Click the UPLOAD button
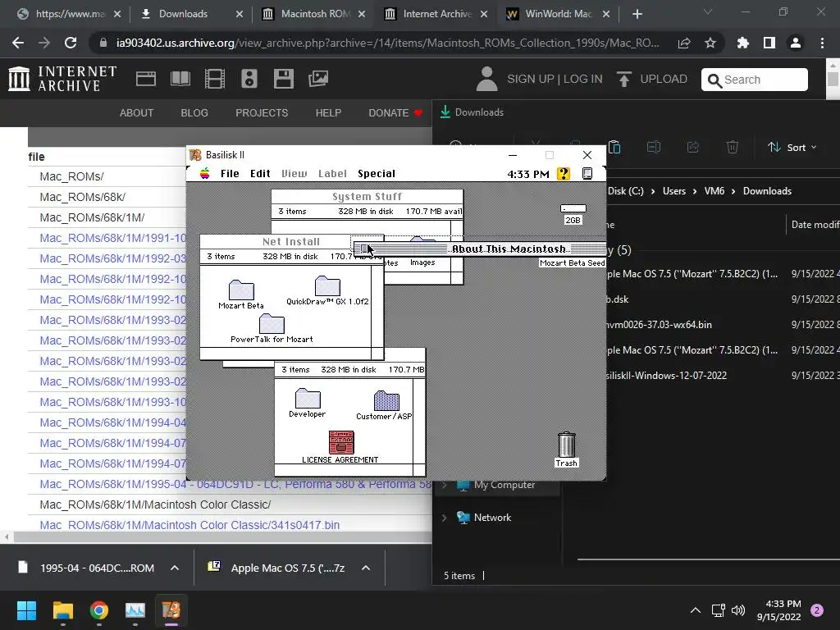The height and width of the screenshot is (630, 840). [x=652, y=80]
